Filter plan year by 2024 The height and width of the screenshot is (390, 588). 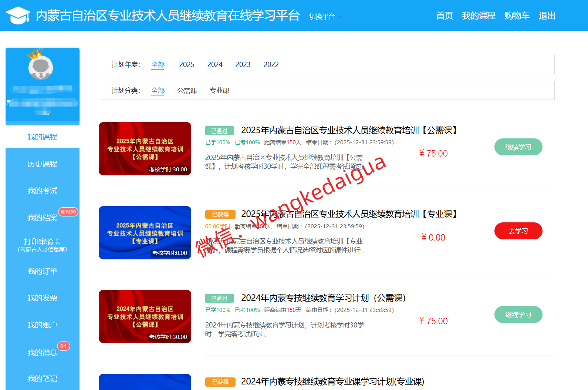click(x=215, y=65)
